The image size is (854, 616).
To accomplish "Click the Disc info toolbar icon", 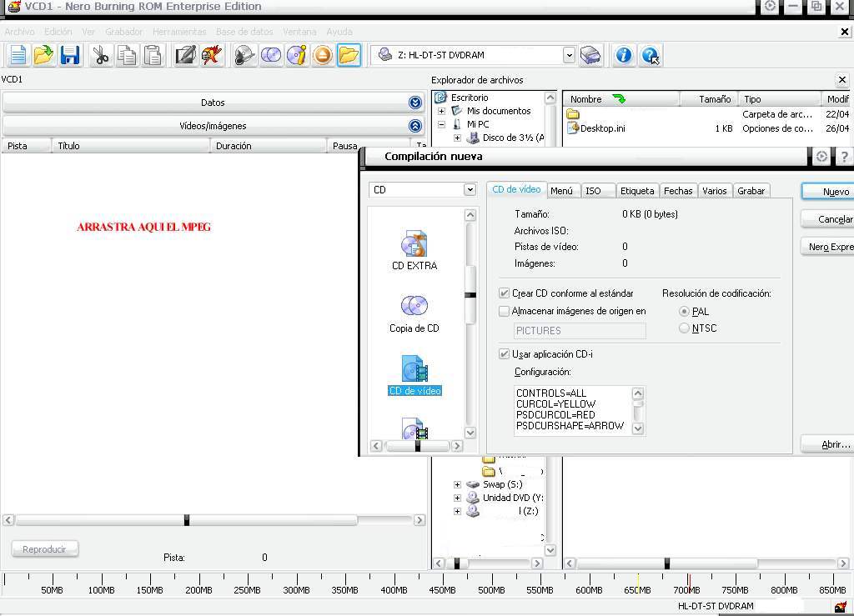I will click(x=297, y=56).
